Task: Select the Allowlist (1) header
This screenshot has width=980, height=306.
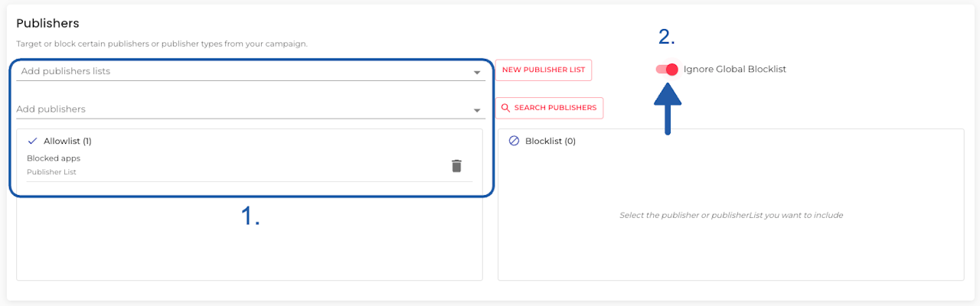Action: tap(67, 141)
